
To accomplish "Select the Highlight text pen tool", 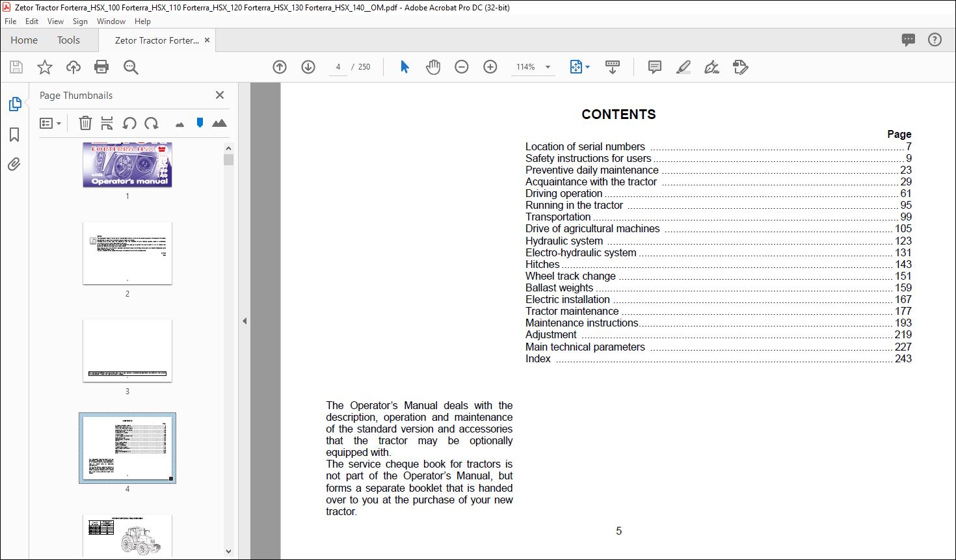I will (684, 67).
